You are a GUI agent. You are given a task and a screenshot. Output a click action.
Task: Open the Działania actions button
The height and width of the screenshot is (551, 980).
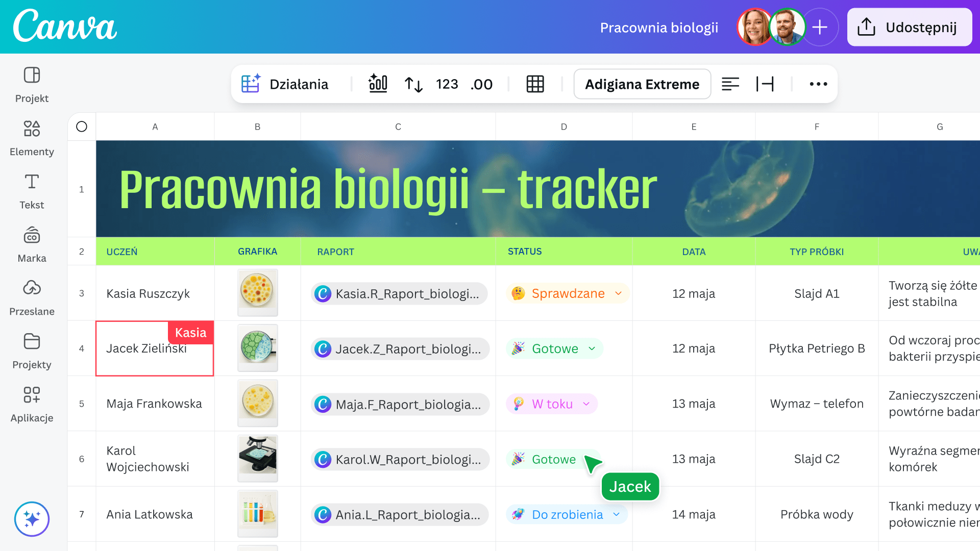(286, 84)
